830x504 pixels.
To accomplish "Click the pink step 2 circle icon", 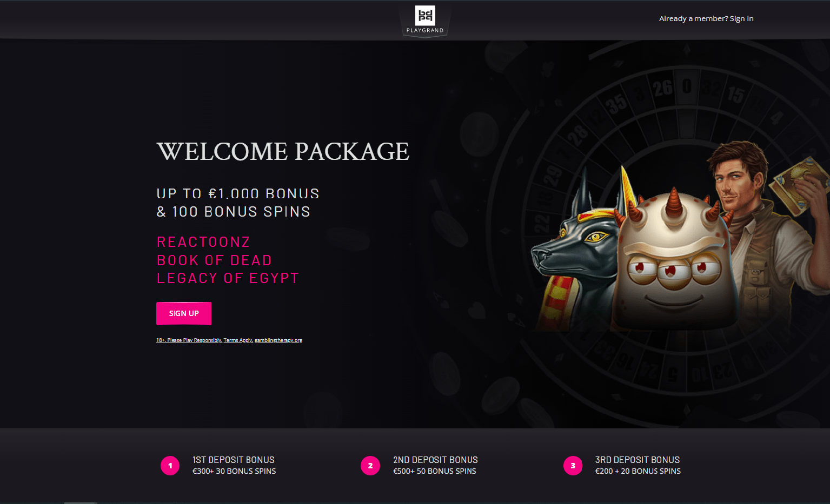I will [x=370, y=466].
